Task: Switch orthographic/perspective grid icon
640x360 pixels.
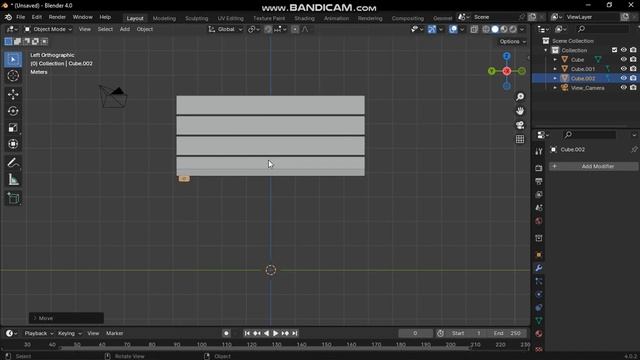Action: [x=520, y=139]
